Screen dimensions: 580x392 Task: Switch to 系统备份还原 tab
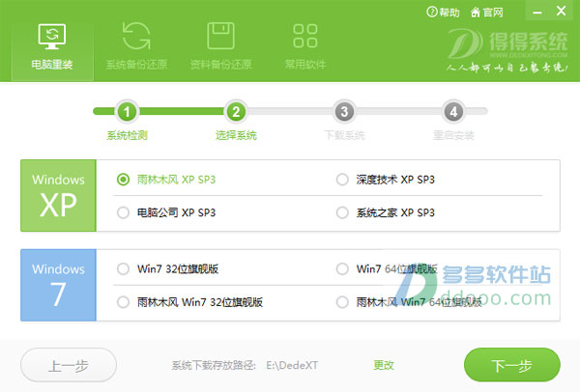136,46
